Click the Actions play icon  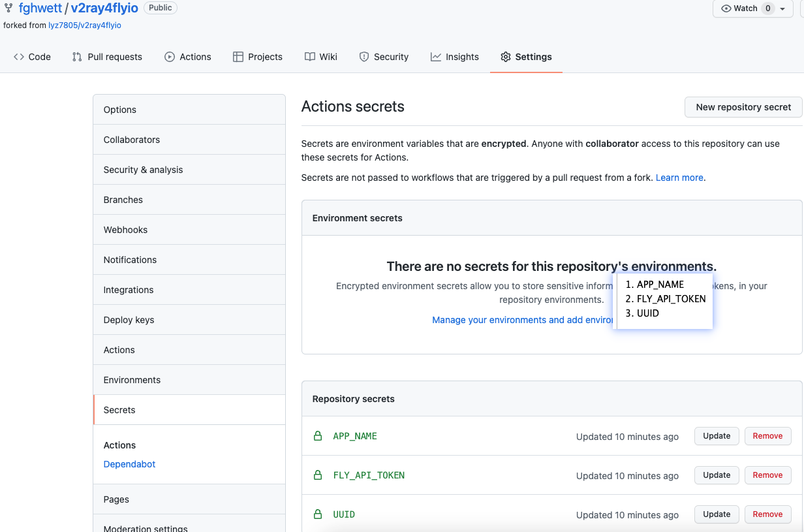170,57
